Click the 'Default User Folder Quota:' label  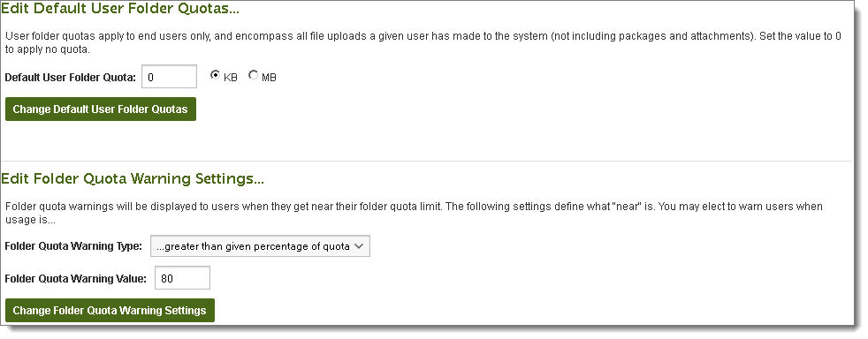(x=71, y=78)
